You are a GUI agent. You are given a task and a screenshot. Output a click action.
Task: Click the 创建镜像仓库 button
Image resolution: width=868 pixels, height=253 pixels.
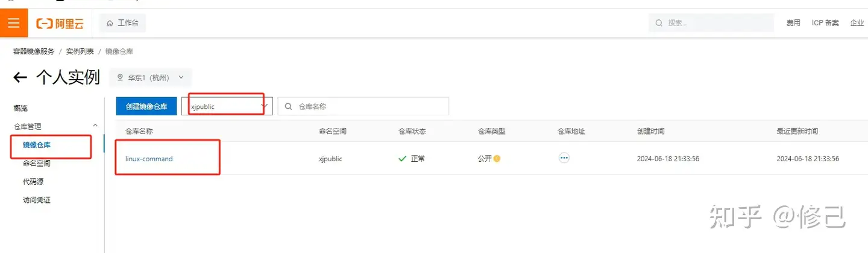point(146,106)
